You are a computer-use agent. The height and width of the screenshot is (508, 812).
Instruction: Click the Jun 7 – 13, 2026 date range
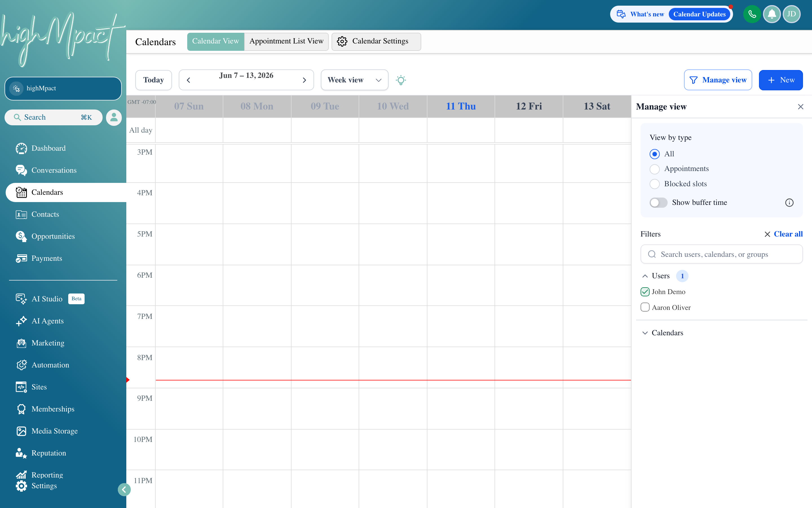click(x=246, y=76)
